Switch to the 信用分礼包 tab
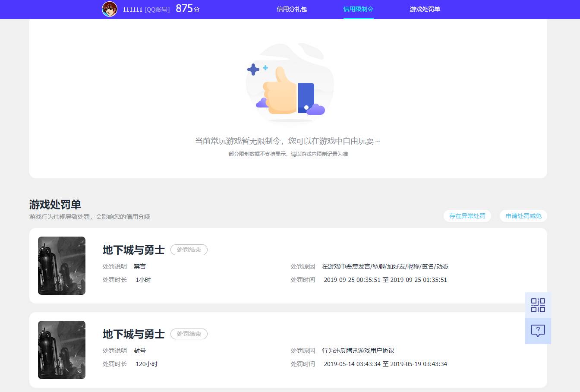The height and width of the screenshot is (392, 580). 292,9
